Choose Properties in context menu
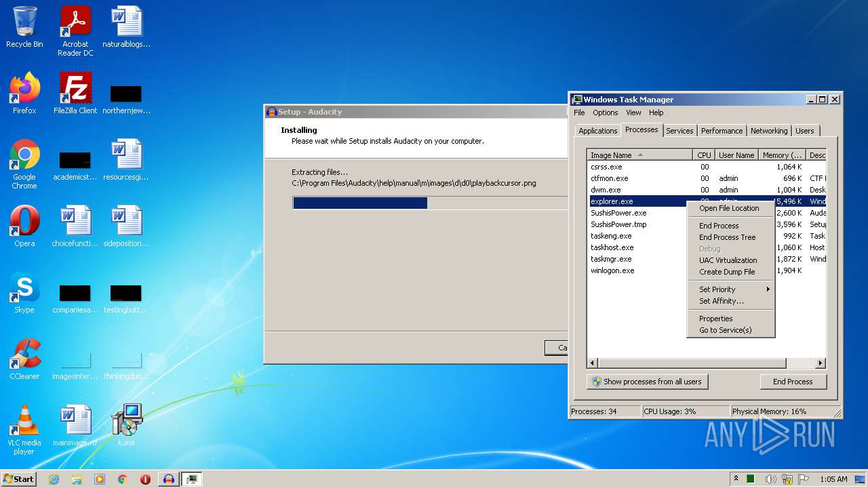Screen dimensions: 868x488 click(x=730, y=319)
